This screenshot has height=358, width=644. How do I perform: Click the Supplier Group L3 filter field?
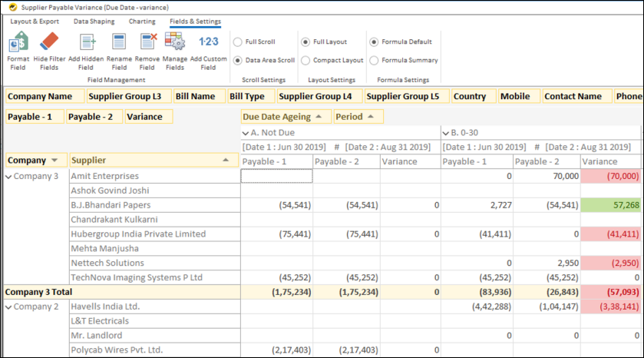coord(125,97)
